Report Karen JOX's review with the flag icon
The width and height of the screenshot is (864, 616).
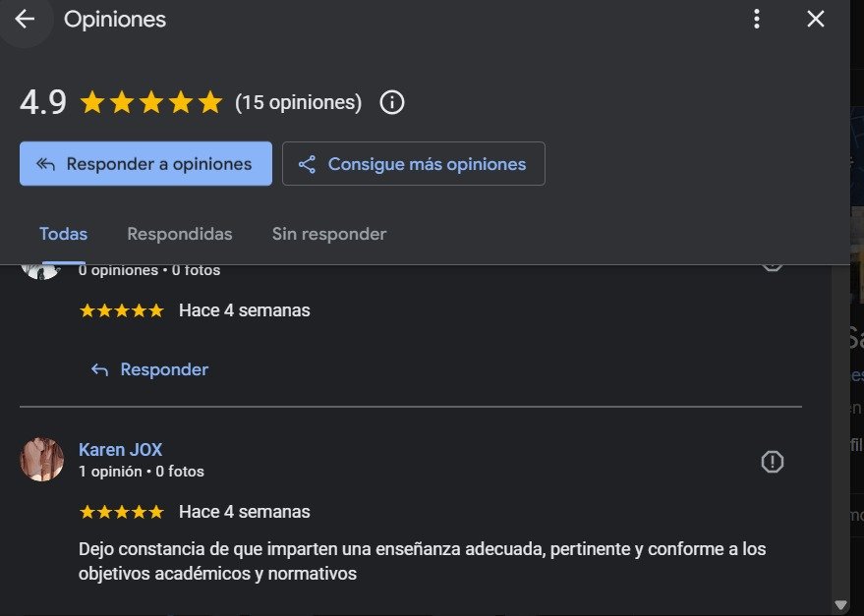coord(773,462)
